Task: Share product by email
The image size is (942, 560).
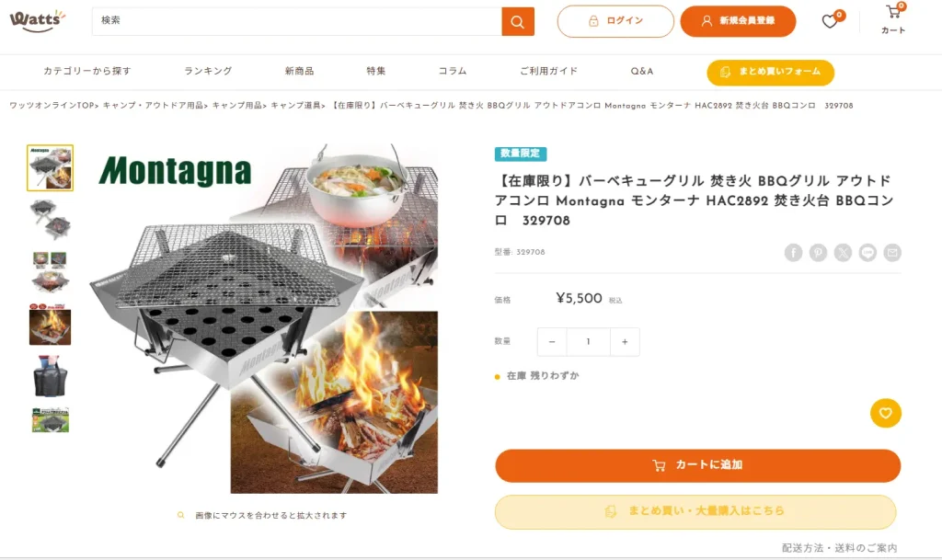Action: point(892,252)
